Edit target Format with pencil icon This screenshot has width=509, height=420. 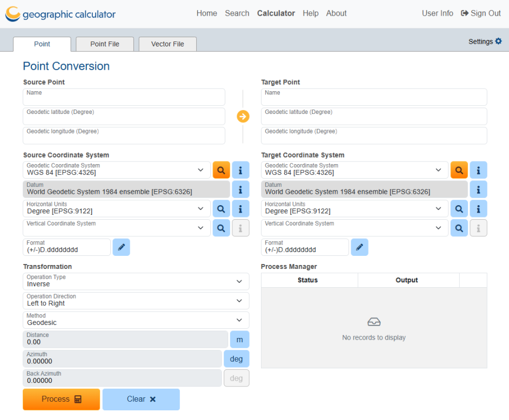point(359,247)
